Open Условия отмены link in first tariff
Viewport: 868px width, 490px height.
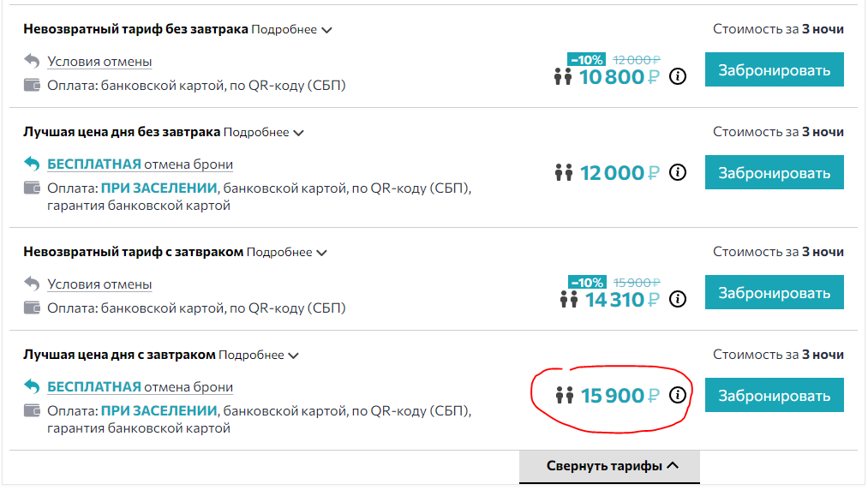[99, 62]
